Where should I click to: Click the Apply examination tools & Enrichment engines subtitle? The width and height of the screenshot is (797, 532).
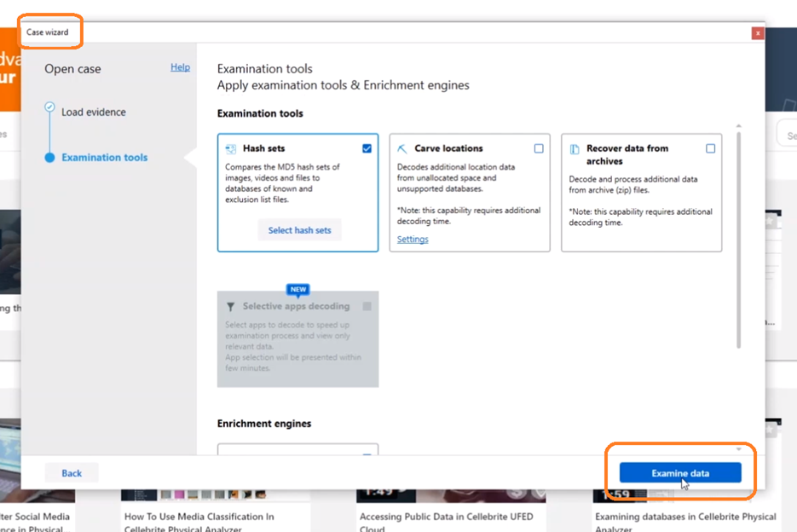point(344,85)
